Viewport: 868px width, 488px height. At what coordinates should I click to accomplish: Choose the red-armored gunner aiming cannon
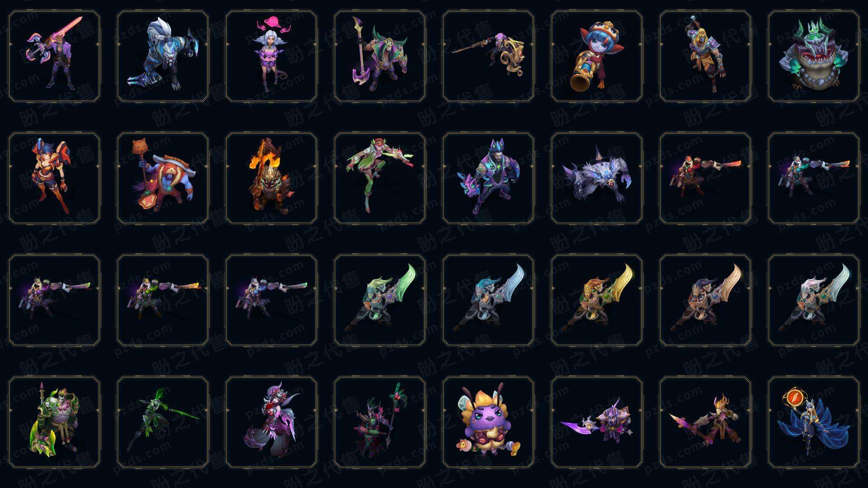[705, 178]
